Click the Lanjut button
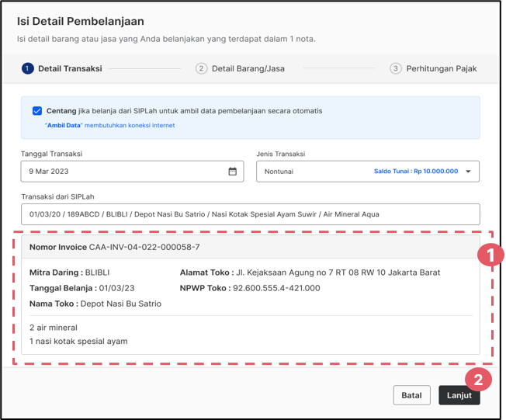 459,395
